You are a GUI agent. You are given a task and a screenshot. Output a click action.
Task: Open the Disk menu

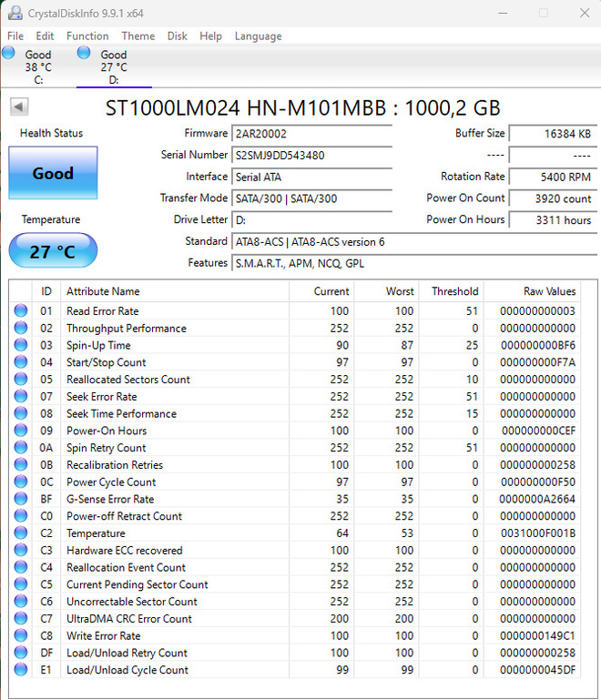point(178,36)
